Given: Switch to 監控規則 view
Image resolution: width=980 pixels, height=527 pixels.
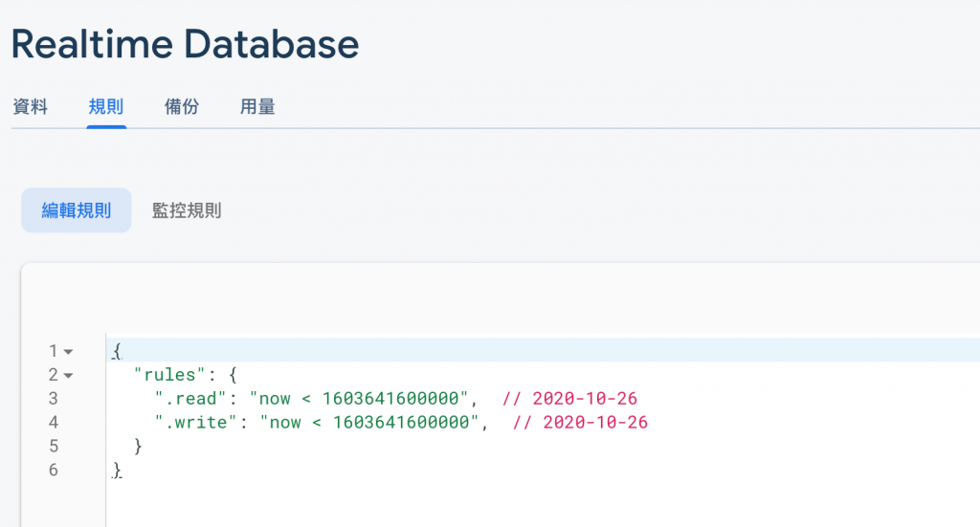Looking at the screenshot, I should (187, 210).
